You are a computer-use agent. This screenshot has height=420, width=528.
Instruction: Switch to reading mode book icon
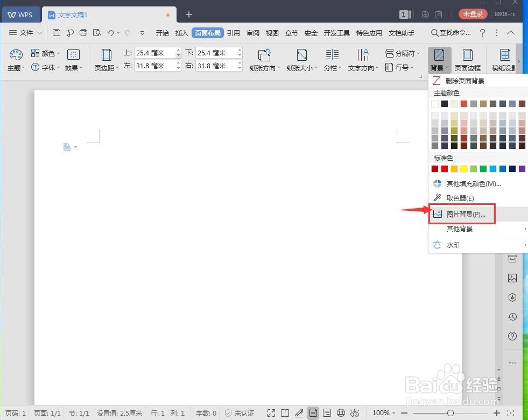click(285, 413)
